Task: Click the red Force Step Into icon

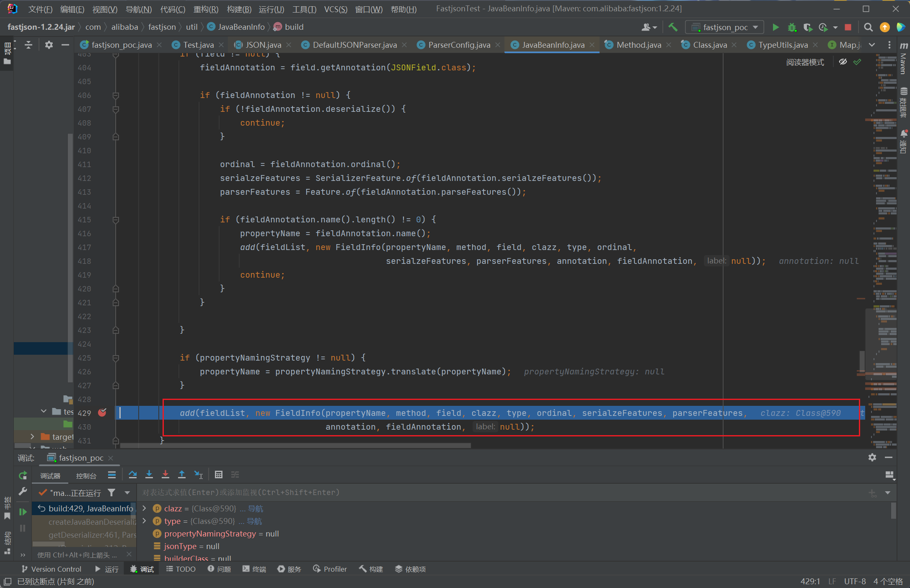Action: (165, 475)
